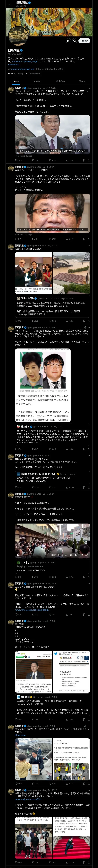Viewport: 98px width, 868px height.
Task: Click the search icon on profile header
Action: click(x=75, y=41)
